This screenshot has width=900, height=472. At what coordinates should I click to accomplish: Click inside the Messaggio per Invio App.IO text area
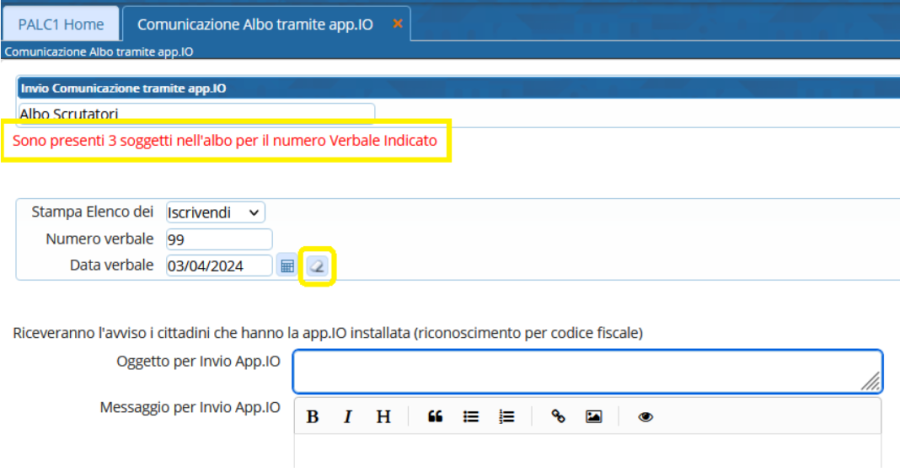(588, 452)
